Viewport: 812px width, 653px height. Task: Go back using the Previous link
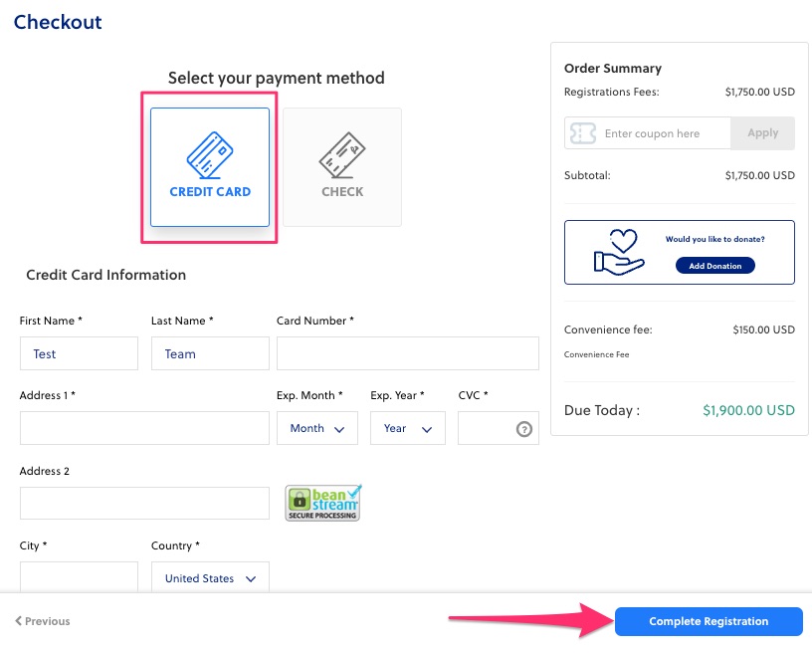pyautogui.click(x=43, y=621)
